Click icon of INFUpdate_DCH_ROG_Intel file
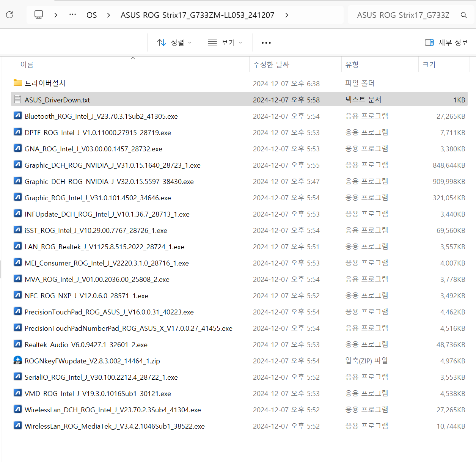 [x=18, y=214]
